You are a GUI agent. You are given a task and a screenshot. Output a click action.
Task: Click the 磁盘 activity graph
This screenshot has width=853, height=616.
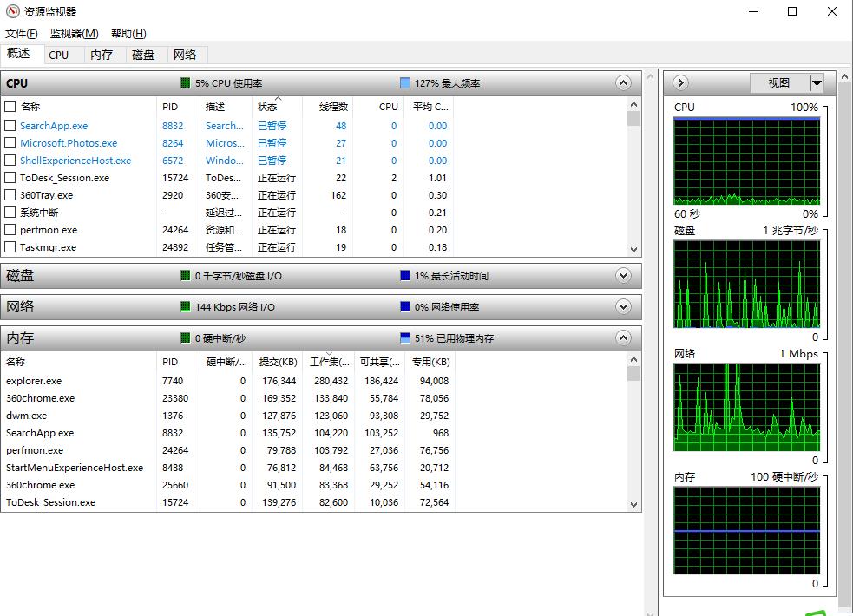tap(746, 285)
